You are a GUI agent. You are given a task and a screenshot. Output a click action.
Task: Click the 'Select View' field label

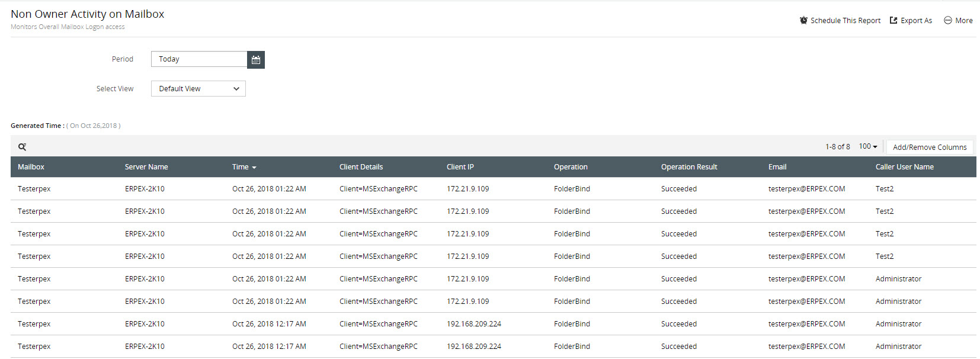[x=115, y=89]
